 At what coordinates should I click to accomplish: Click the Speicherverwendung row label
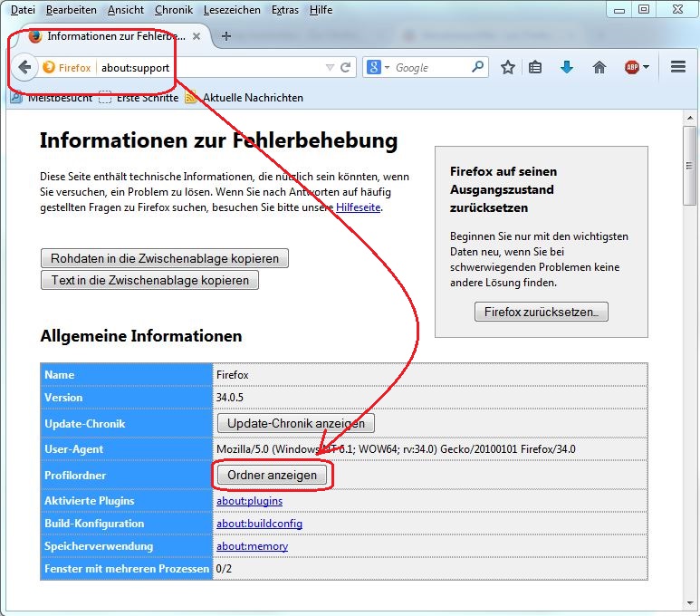tap(98, 546)
